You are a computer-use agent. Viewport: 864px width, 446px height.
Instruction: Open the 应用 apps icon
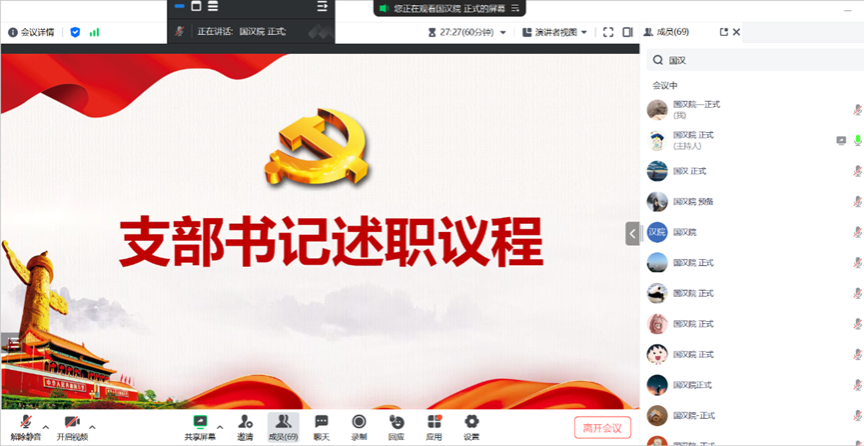(x=434, y=422)
